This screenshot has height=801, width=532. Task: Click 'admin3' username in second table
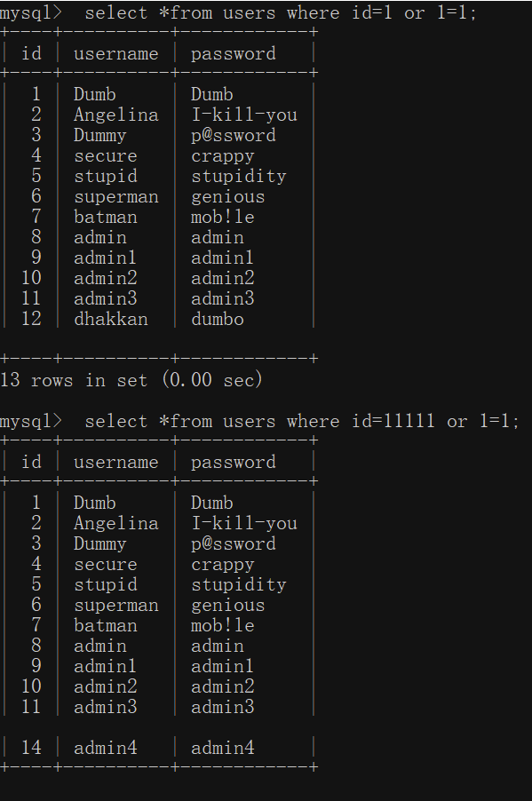106,707
